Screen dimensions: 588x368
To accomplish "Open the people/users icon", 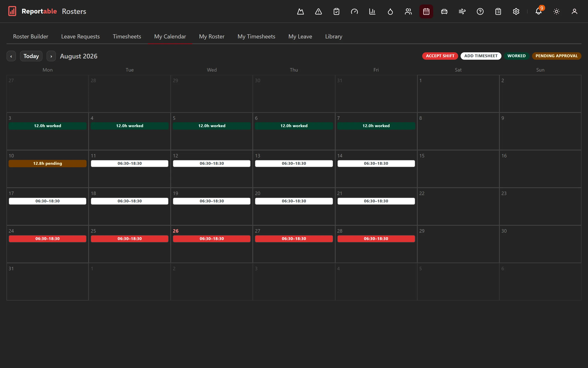I will coord(408,11).
